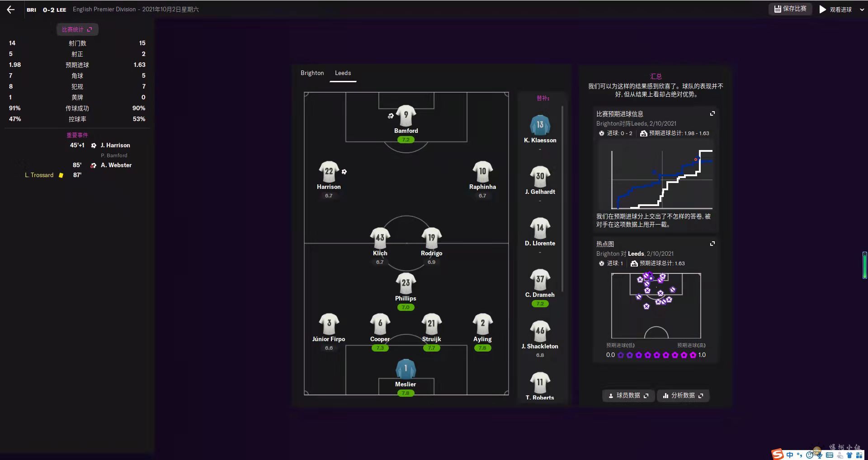Screen dimensions: 868x460
Task: Click the substitutes list scrollbar
Action: point(562,199)
